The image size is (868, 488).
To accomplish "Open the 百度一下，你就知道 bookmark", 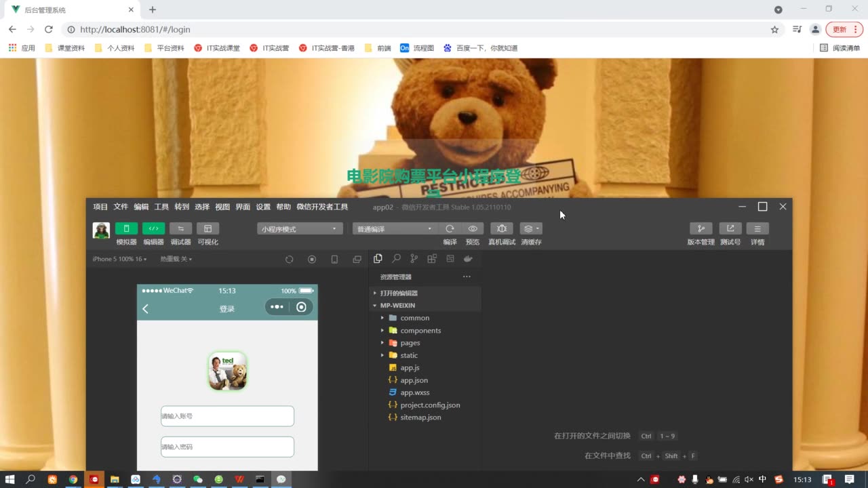I will pos(480,48).
